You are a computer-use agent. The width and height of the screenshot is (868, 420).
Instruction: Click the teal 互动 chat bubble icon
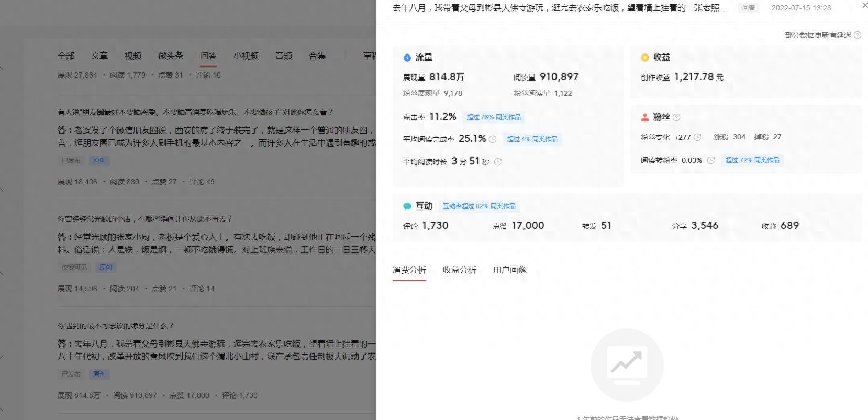click(407, 206)
